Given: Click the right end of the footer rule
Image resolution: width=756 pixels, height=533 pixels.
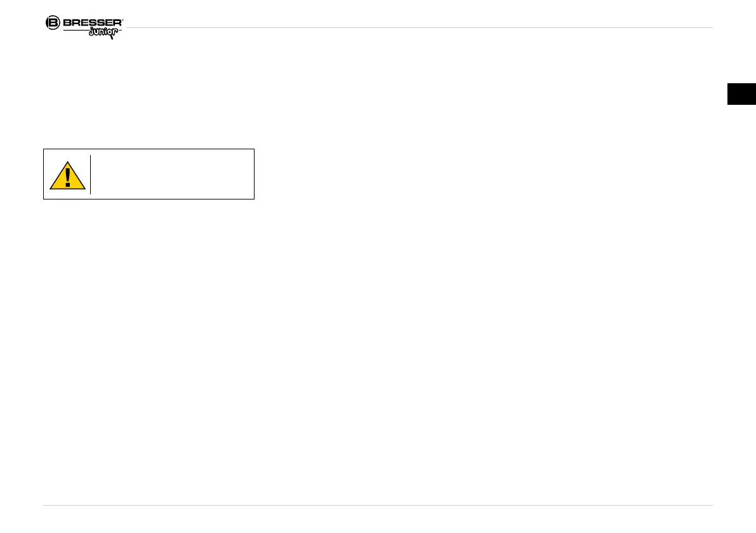Looking at the screenshot, I should 711,506.
